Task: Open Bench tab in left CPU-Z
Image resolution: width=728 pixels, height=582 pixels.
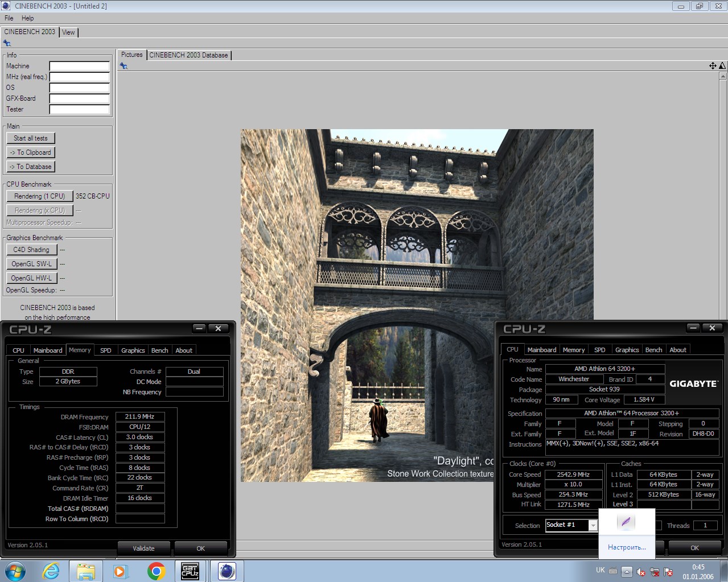Action: (160, 350)
